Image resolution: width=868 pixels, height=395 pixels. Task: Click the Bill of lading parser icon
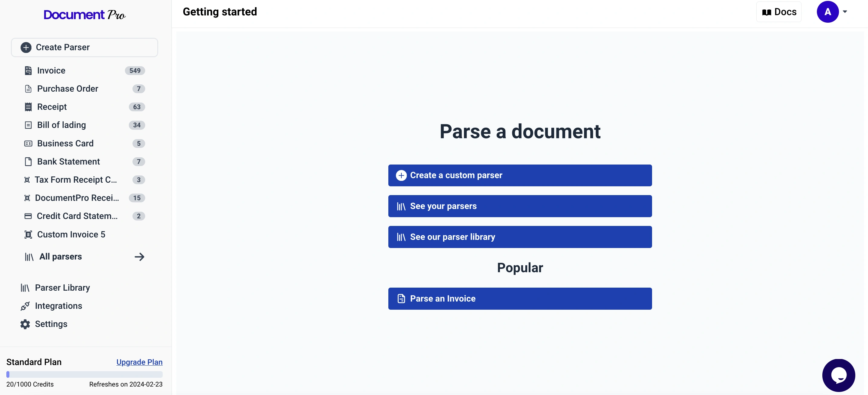[x=28, y=125]
